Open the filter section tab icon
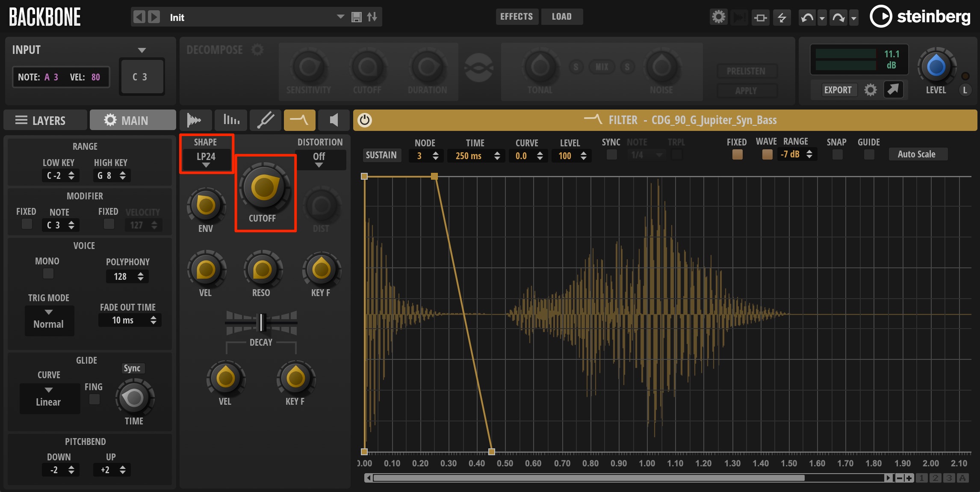This screenshot has width=980, height=492. [299, 120]
